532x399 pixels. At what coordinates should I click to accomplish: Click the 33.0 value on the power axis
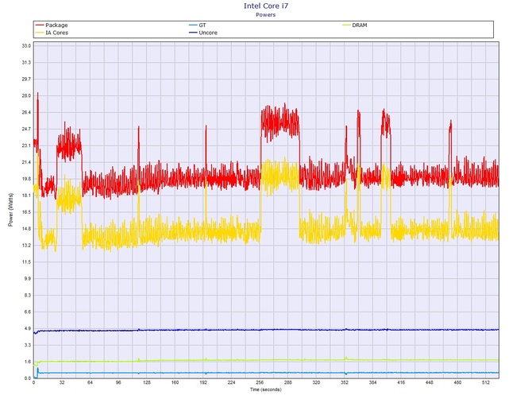[x=26, y=46]
